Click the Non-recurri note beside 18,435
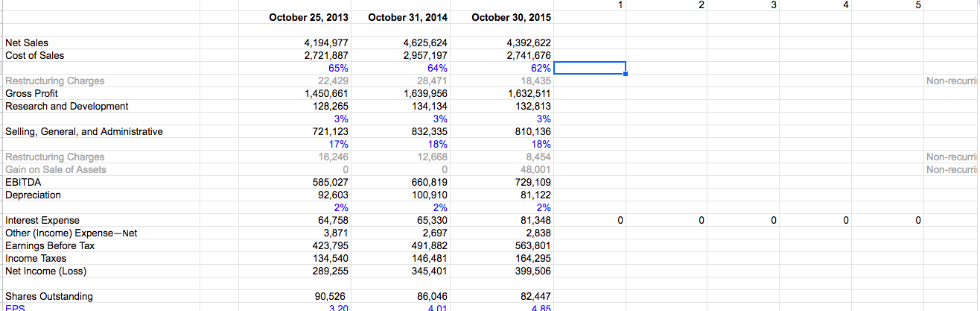The image size is (980, 311). tap(952, 81)
